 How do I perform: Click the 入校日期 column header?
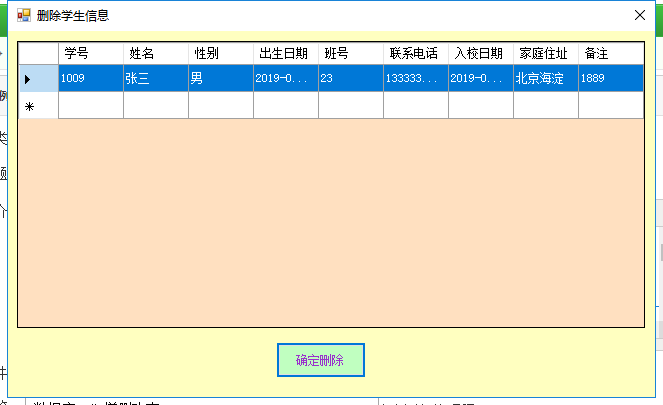pos(481,53)
